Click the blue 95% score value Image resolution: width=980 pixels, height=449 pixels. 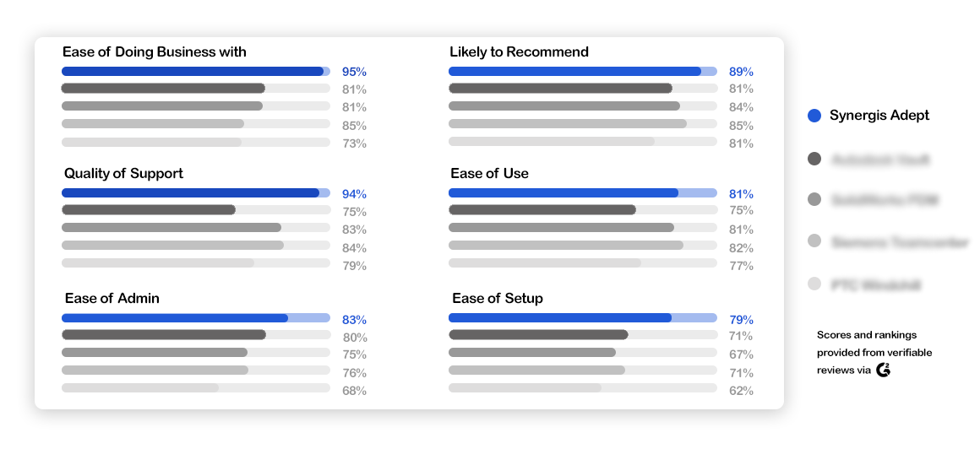tap(354, 72)
